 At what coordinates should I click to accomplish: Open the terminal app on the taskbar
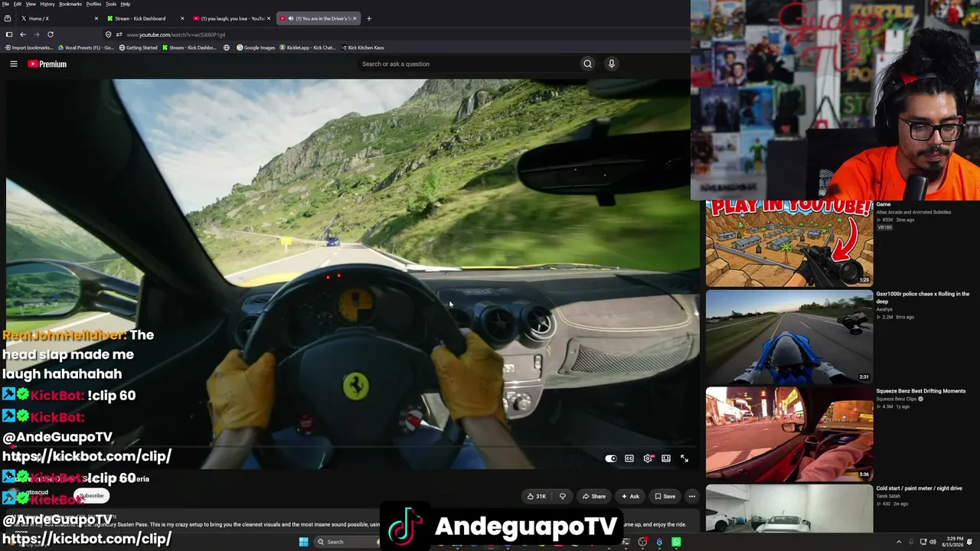point(626,542)
